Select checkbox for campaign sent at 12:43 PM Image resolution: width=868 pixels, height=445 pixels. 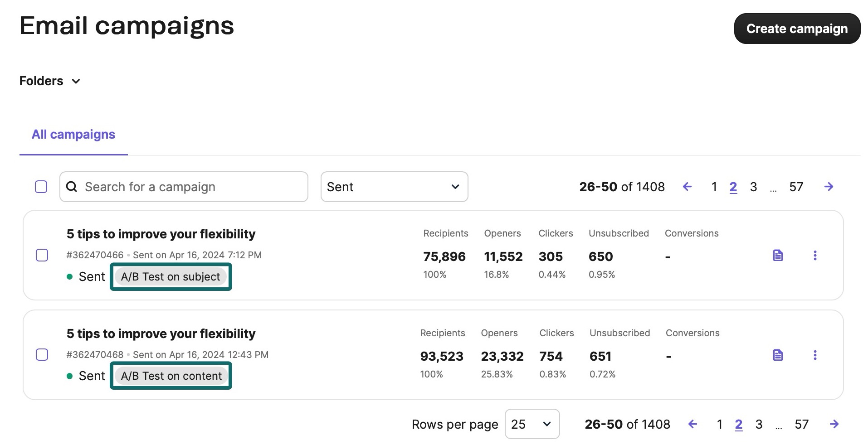pyautogui.click(x=42, y=355)
